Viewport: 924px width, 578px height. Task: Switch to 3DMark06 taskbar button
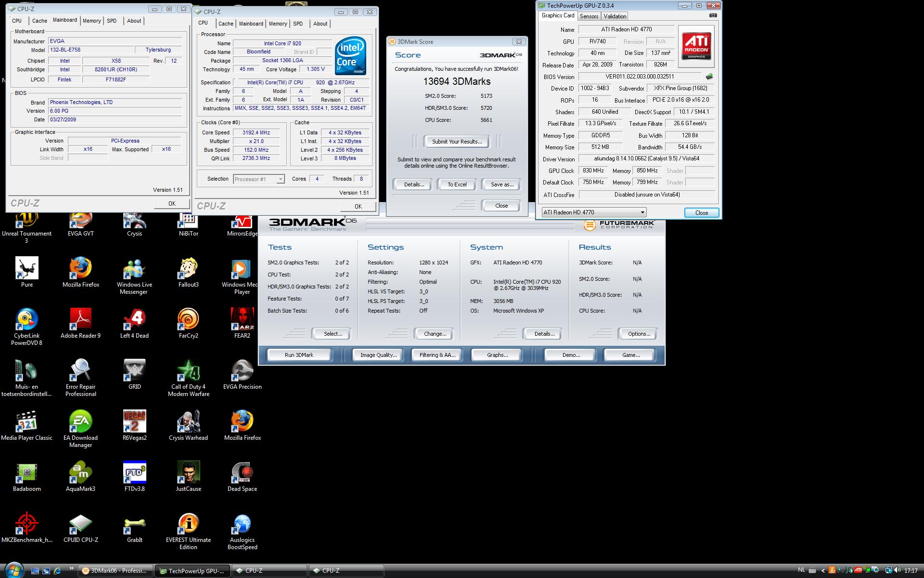coord(115,571)
